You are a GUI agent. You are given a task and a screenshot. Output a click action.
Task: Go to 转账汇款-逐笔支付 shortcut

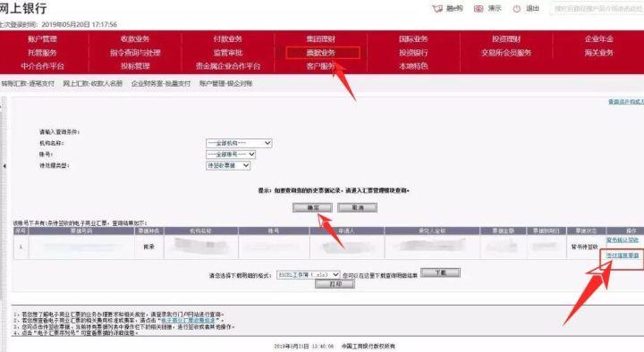click(28, 84)
